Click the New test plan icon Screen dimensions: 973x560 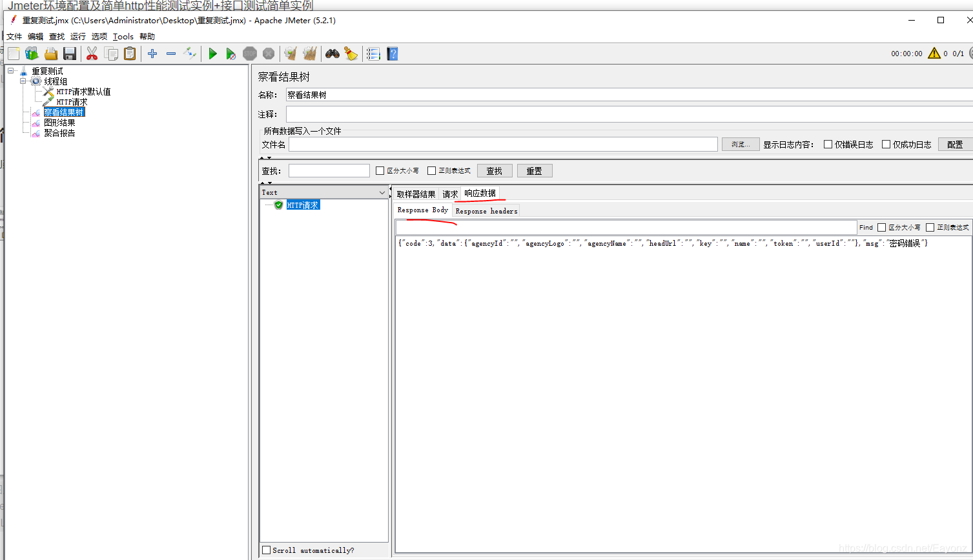[x=14, y=54]
